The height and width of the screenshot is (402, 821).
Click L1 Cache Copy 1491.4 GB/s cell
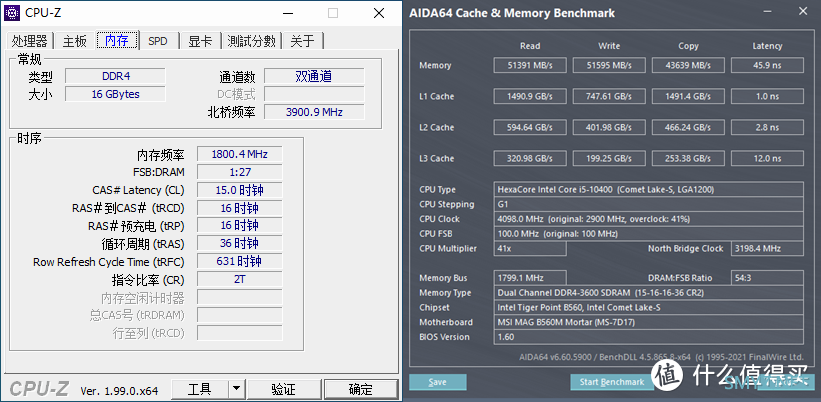pyautogui.click(x=688, y=96)
